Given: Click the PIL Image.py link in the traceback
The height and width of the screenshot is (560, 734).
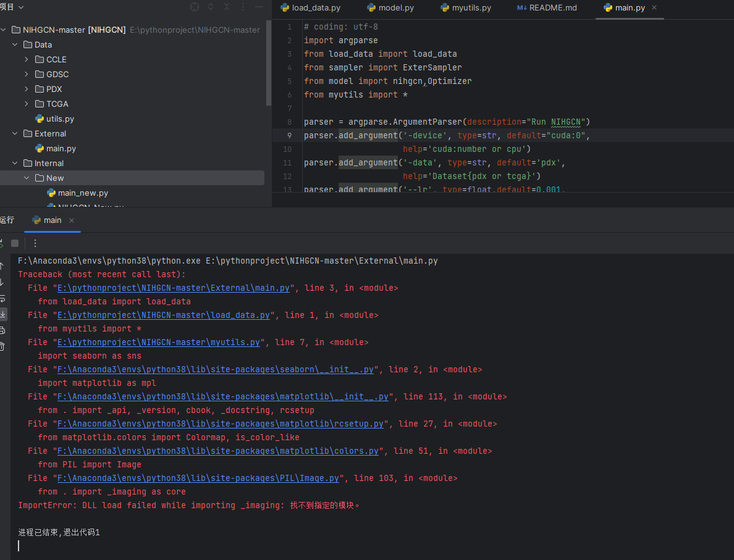Looking at the screenshot, I should (x=196, y=478).
